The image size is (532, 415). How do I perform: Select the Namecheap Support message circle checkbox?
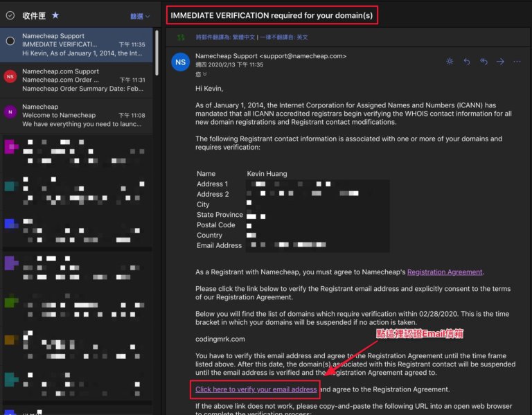(x=10, y=41)
